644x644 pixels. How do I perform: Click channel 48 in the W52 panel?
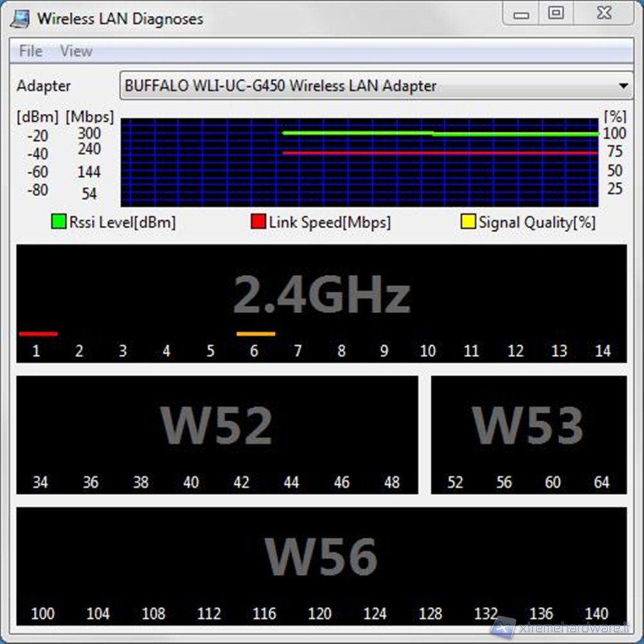pyautogui.click(x=392, y=482)
